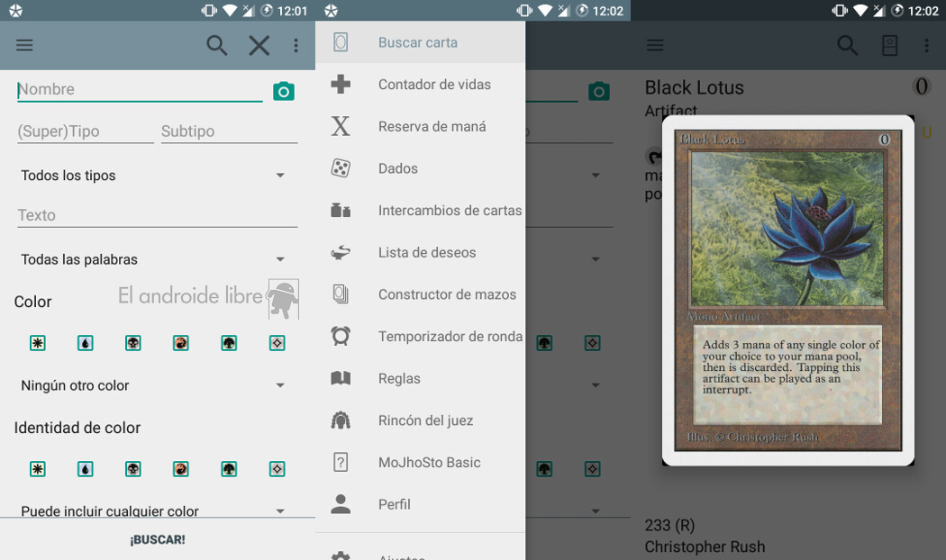Image resolution: width=946 pixels, height=560 pixels.
Task: Click the Nombre input field
Action: 140,89
